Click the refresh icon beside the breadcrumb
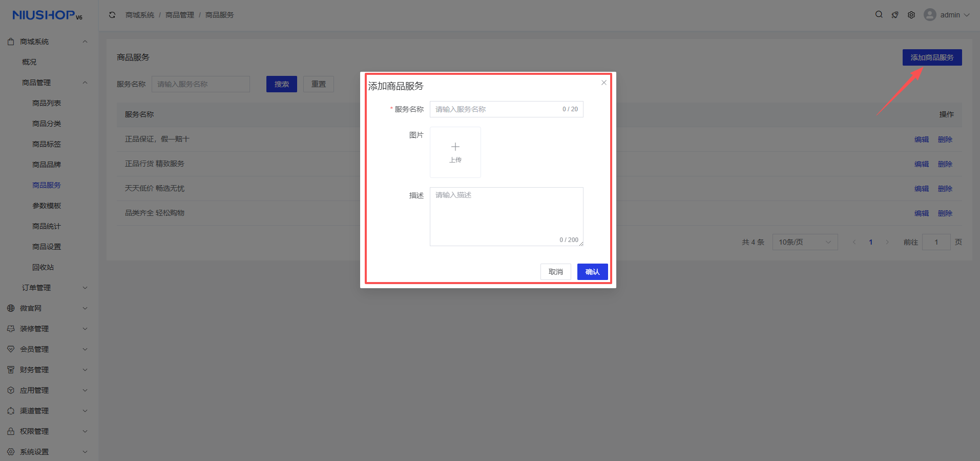 pyautogui.click(x=112, y=15)
